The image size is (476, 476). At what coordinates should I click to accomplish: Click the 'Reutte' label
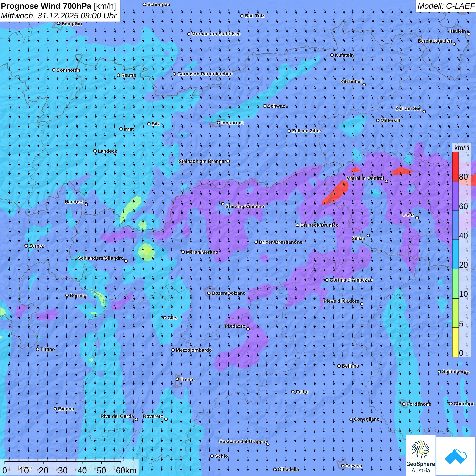[x=129, y=75]
